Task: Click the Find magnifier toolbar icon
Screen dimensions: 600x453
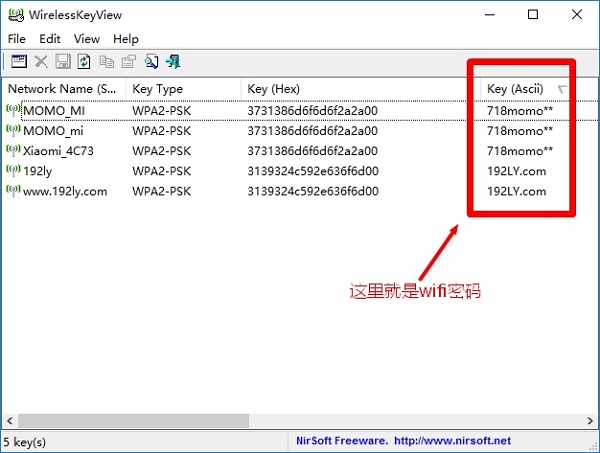Action: point(151,62)
